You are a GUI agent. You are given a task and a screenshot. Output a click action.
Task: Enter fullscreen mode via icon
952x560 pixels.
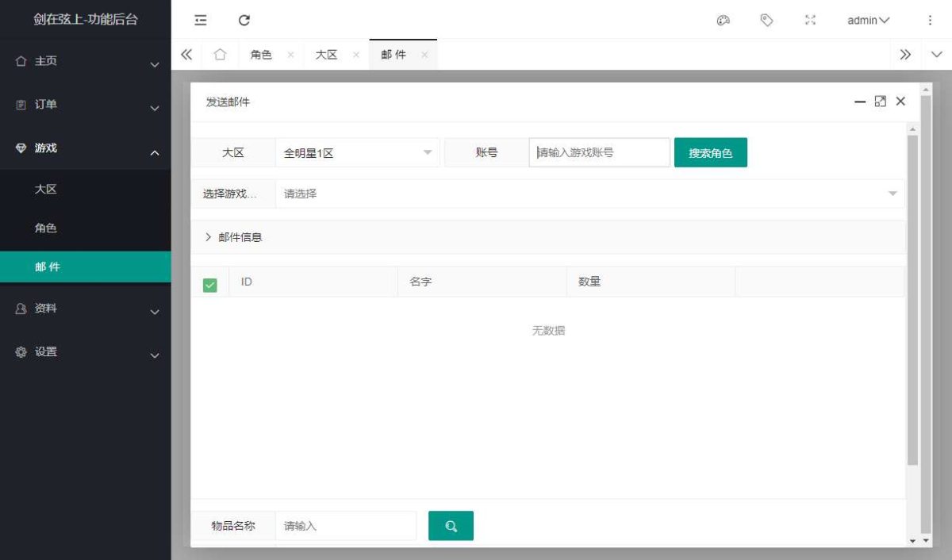coord(810,20)
